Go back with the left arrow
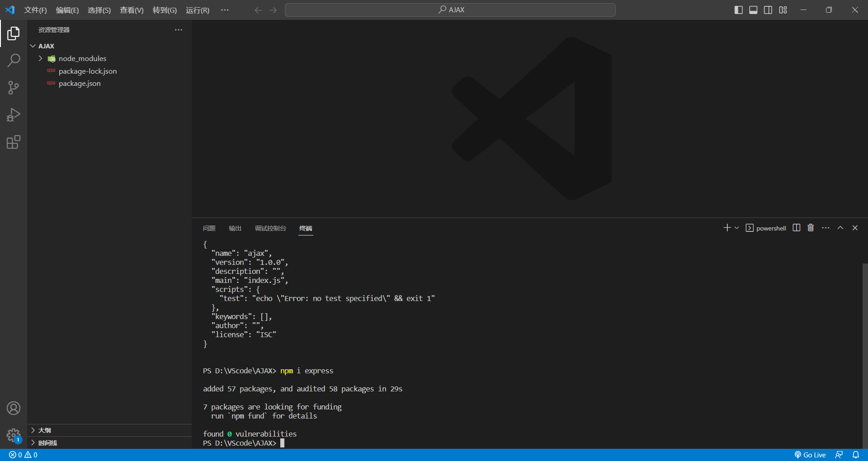The width and height of the screenshot is (868, 461). coord(258,10)
